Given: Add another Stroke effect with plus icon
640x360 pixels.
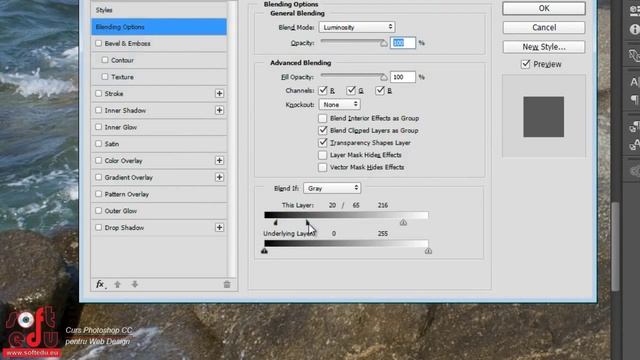Looking at the screenshot, I should 219,93.
